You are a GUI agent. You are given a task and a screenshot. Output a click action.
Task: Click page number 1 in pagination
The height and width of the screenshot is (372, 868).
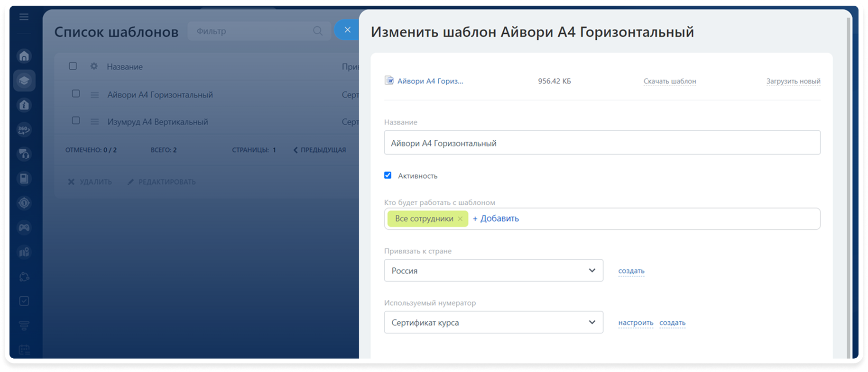pyautogui.click(x=274, y=150)
